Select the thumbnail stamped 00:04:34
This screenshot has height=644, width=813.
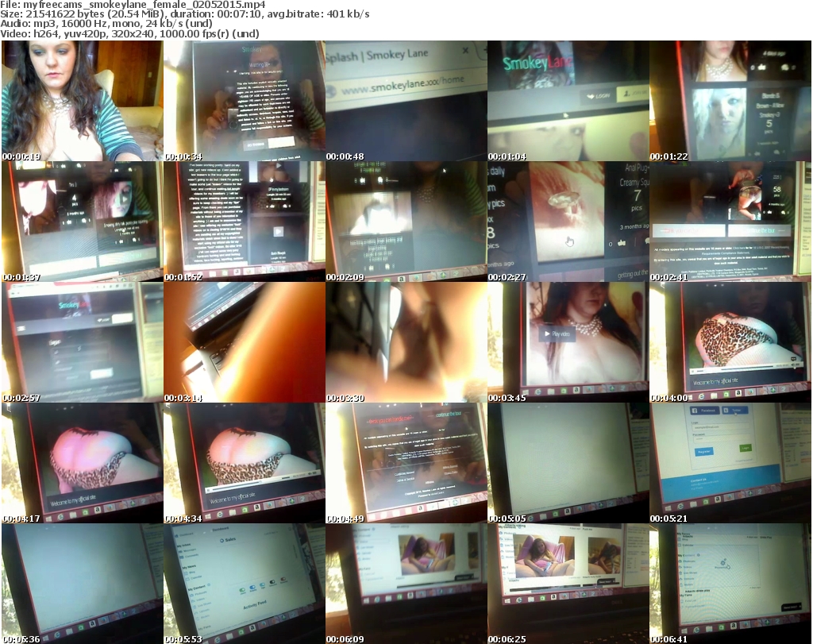coord(245,464)
